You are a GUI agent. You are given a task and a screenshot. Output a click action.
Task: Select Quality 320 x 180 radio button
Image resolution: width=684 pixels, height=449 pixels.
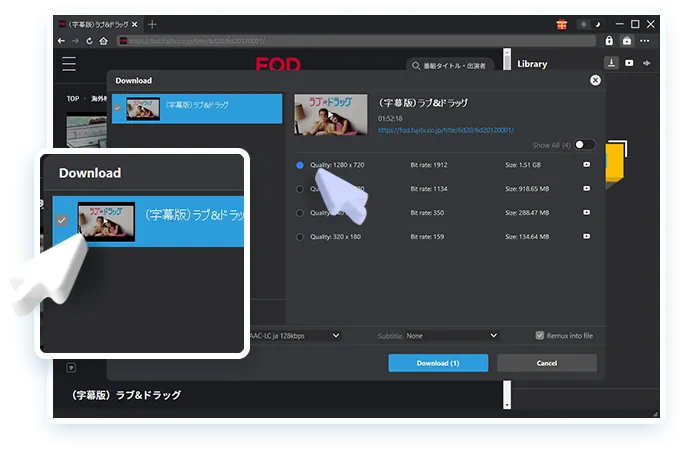tap(300, 237)
